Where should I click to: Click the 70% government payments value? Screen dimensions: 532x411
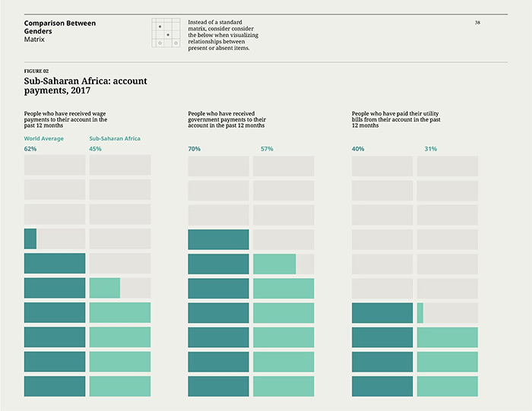[195, 149]
